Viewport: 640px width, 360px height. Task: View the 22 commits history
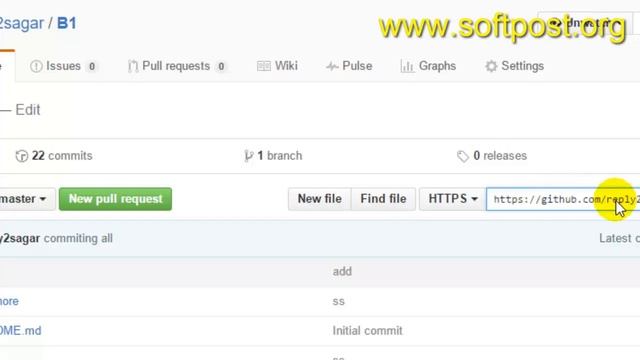[x=54, y=156]
